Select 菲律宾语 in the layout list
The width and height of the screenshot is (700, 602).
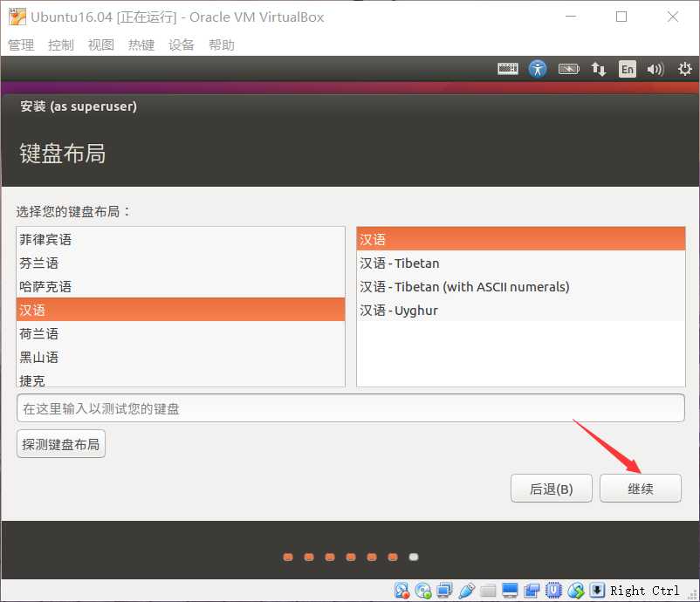coord(181,239)
